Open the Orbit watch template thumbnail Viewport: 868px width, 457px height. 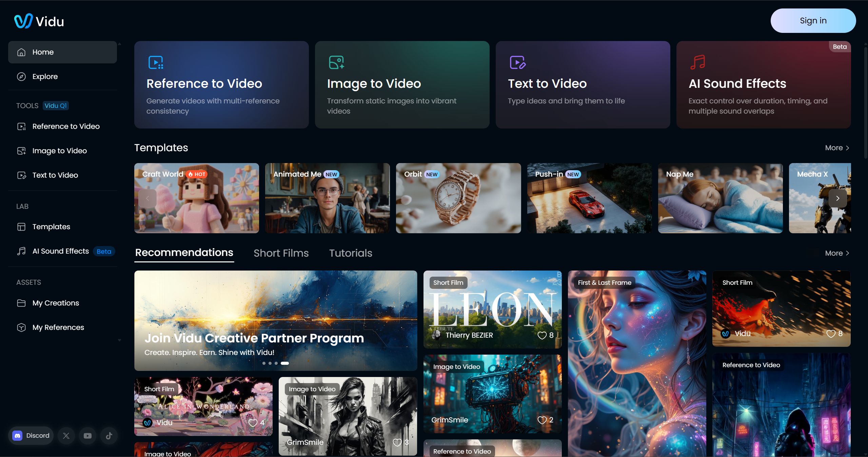(458, 198)
